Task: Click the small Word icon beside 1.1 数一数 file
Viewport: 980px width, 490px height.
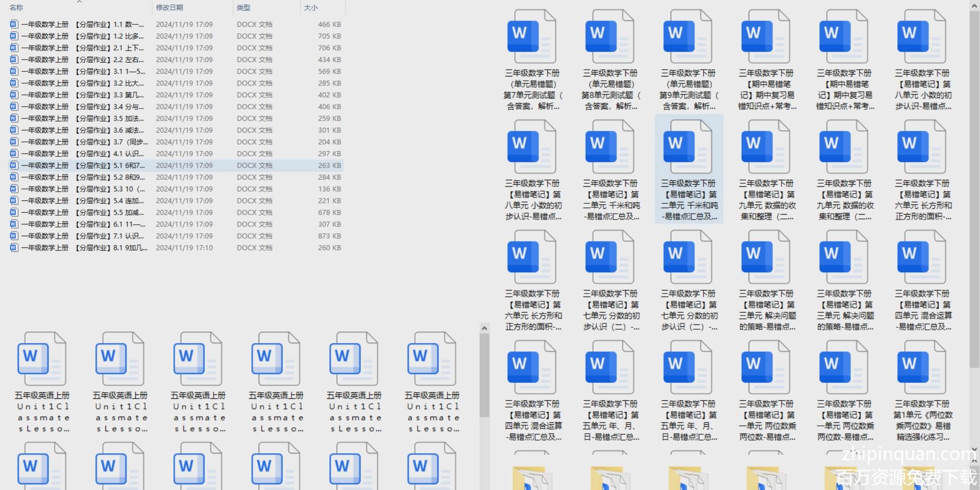Action: pos(14,24)
